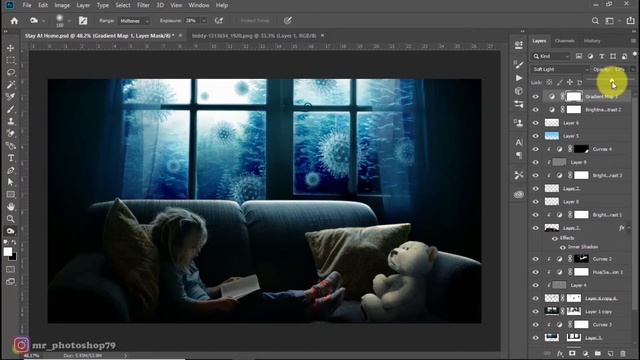This screenshot has height=360, width=640.
Task: Select the Move tool
Action: [11, 48]
